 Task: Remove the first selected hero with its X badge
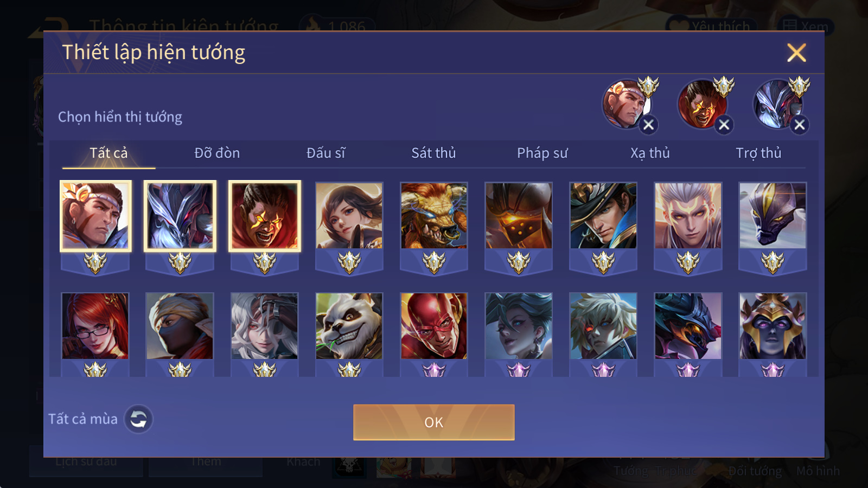point(648,125)
